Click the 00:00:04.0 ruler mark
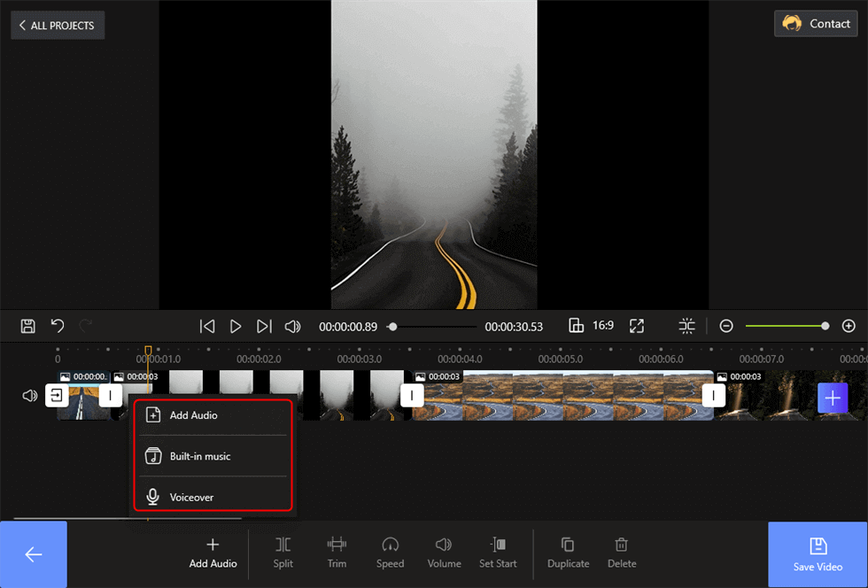 tap(460, 359)
